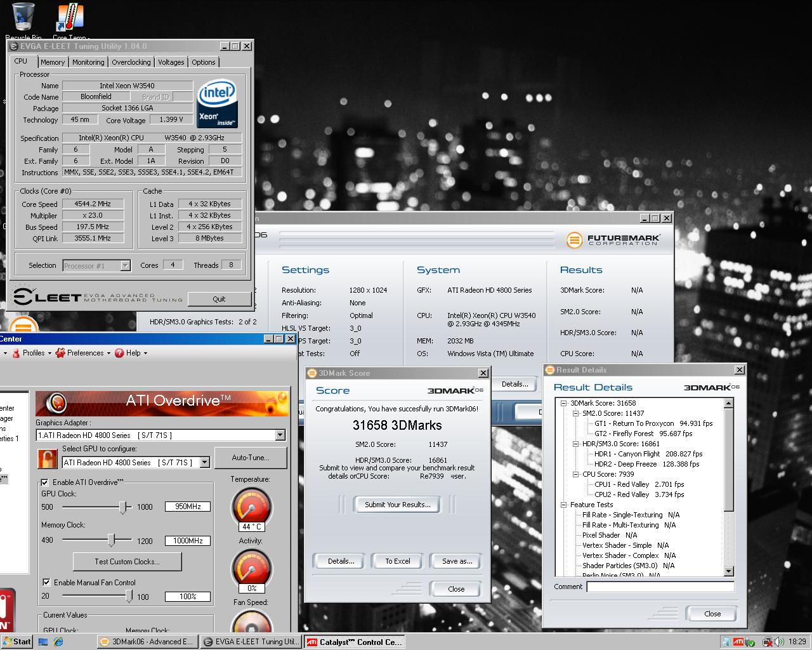Open the Voltages tab
The image size is (812, 650).
click(171, 62)
